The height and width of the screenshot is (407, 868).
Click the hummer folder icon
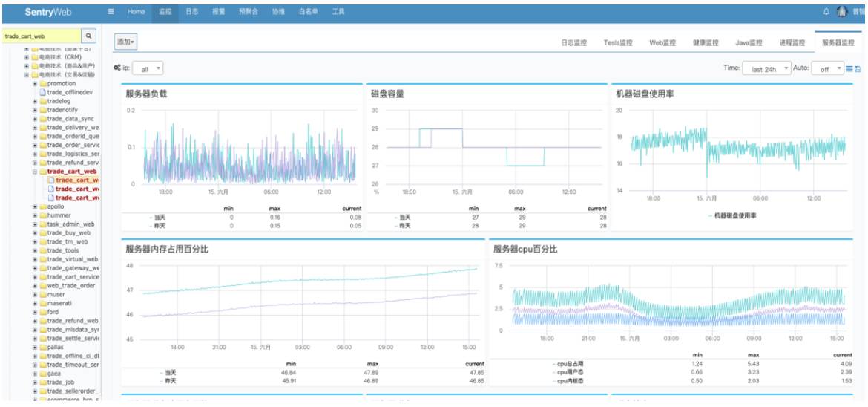click(x=42, y=215)
